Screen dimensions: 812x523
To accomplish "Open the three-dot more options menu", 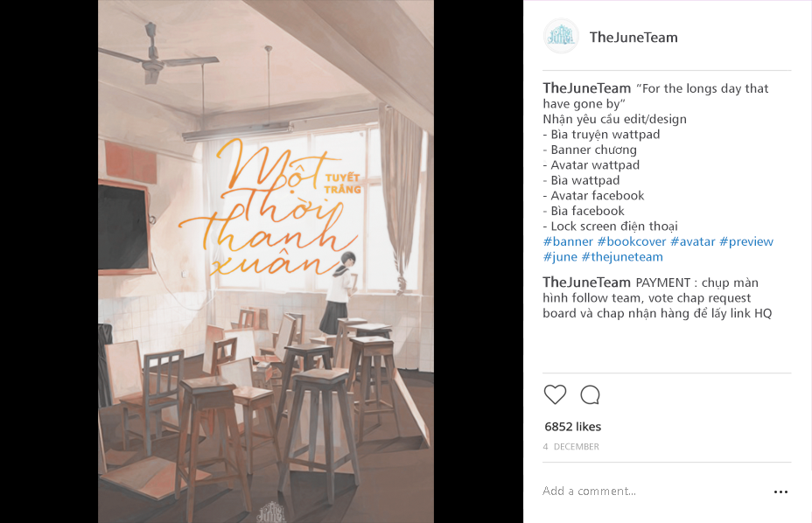I will (780, 492).
